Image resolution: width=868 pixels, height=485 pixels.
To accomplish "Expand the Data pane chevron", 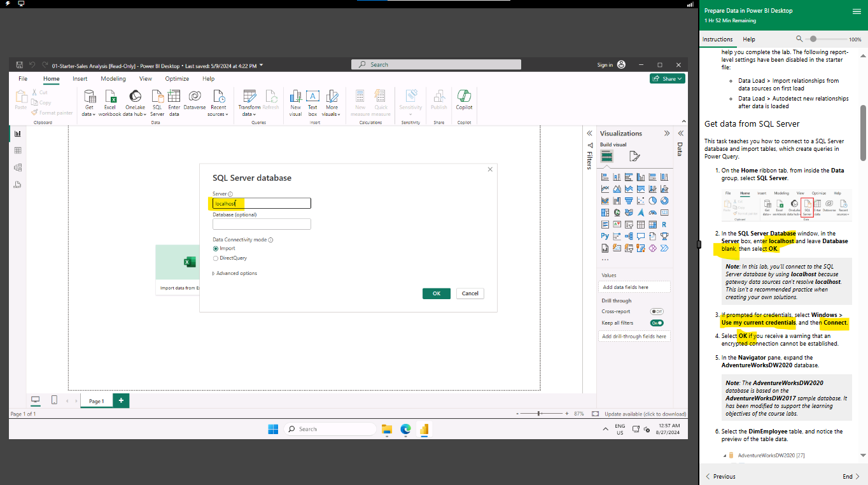I will point(680,134).
